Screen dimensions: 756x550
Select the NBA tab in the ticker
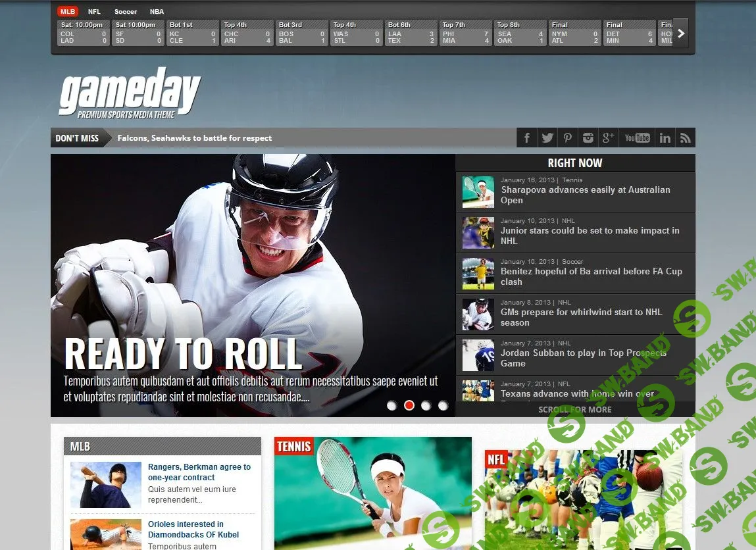click(x=157, y=11)
